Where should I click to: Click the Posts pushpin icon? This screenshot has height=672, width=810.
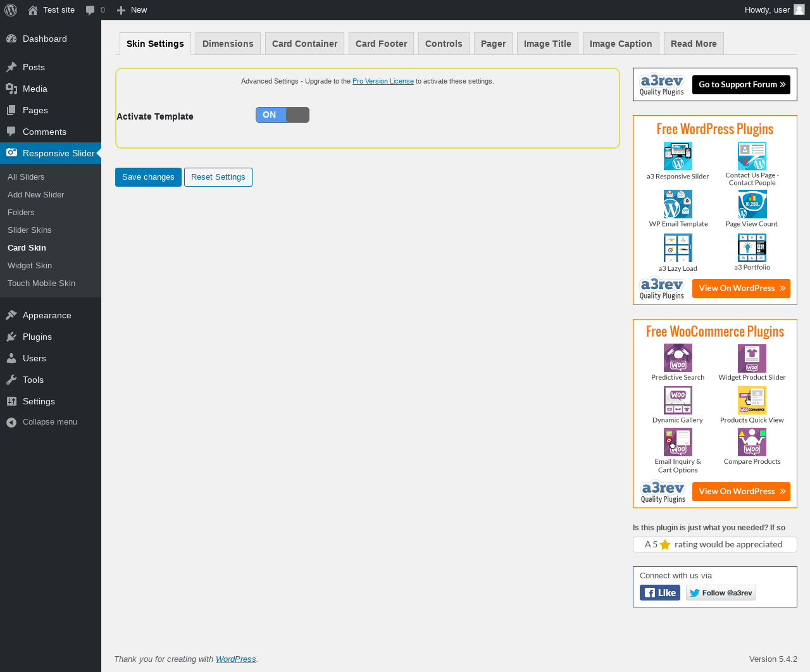[11, 67]
